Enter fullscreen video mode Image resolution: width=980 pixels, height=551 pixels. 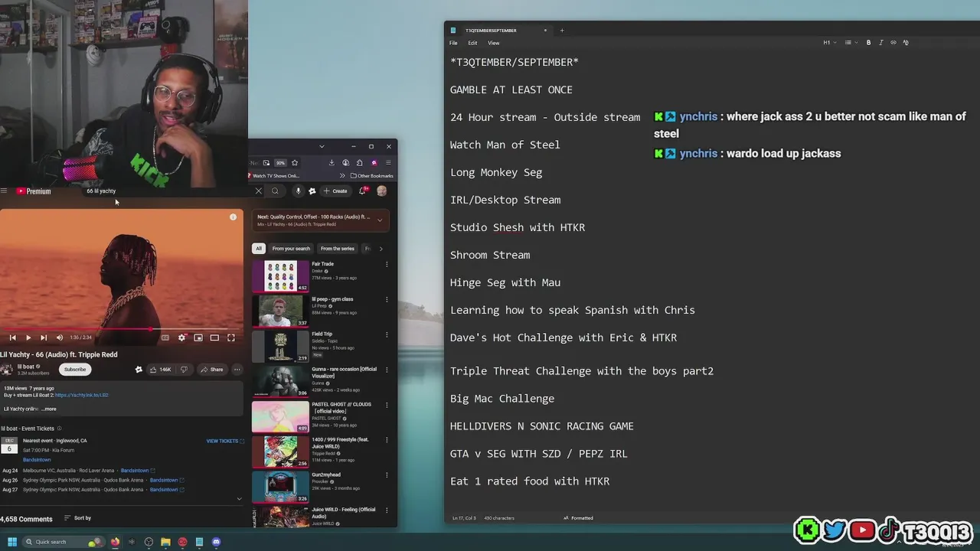(231, 337)
